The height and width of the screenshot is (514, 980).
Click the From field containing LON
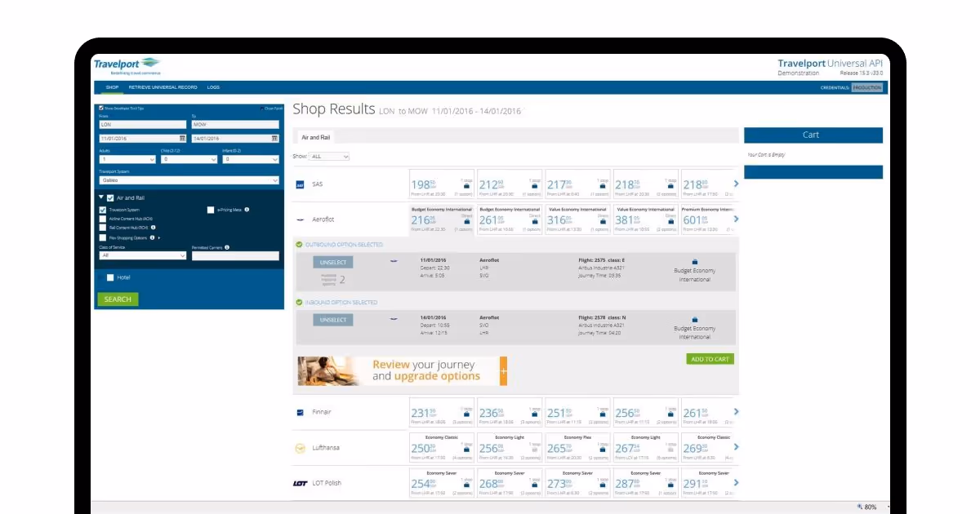click(142, 125)
